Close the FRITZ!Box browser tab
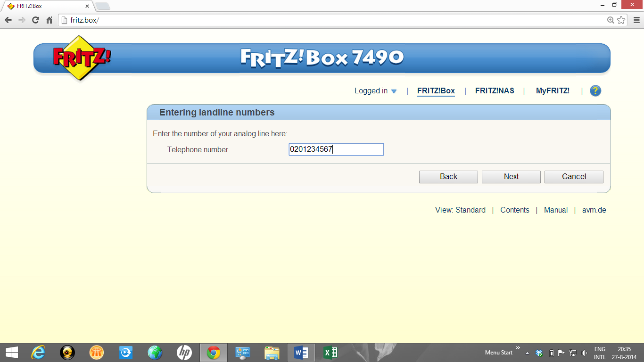The width and height of the screenshot is (644, 362). coord(87,6)
